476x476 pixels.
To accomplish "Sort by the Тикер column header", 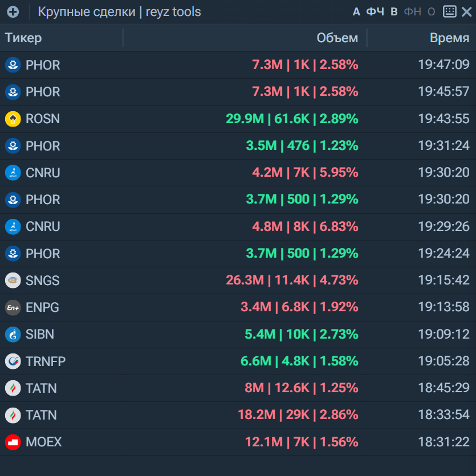I will (x=23, y=38).
